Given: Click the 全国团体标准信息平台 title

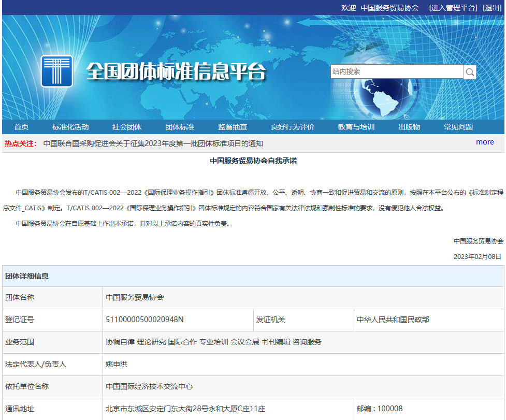Looking at the screenshot, I should click(176, 71).
